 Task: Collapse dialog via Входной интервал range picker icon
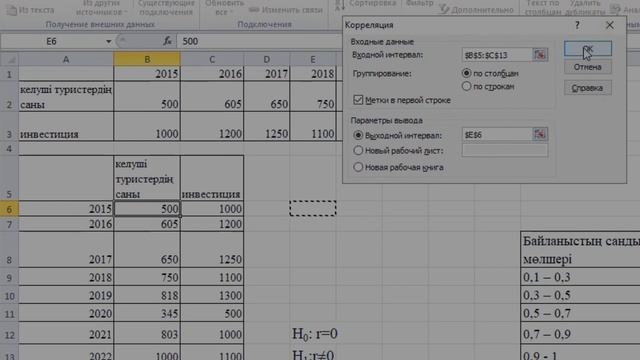point(540,55)
